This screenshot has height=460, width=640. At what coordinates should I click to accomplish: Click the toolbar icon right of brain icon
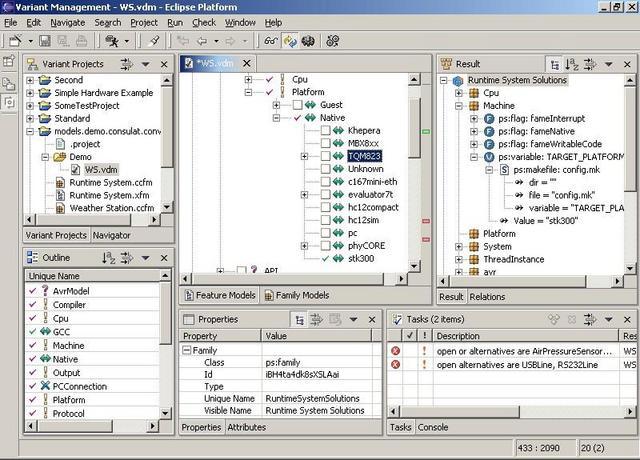(x=333, y=41)
